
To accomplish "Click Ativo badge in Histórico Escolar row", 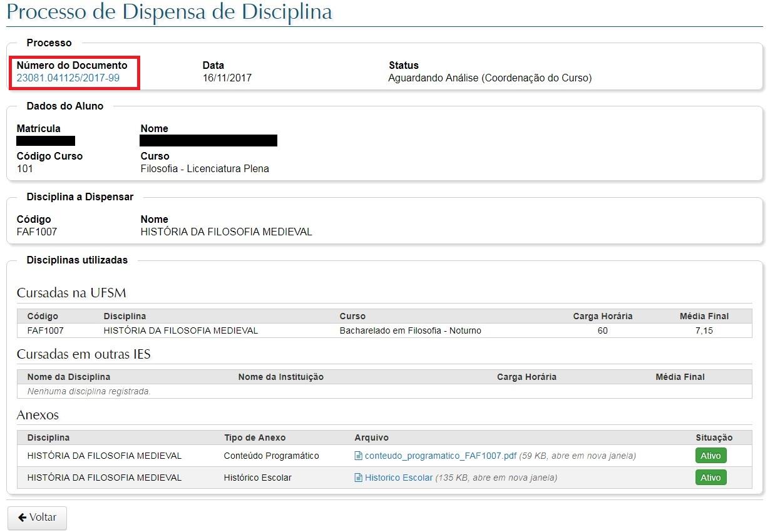I will click(x=711, y=478).
